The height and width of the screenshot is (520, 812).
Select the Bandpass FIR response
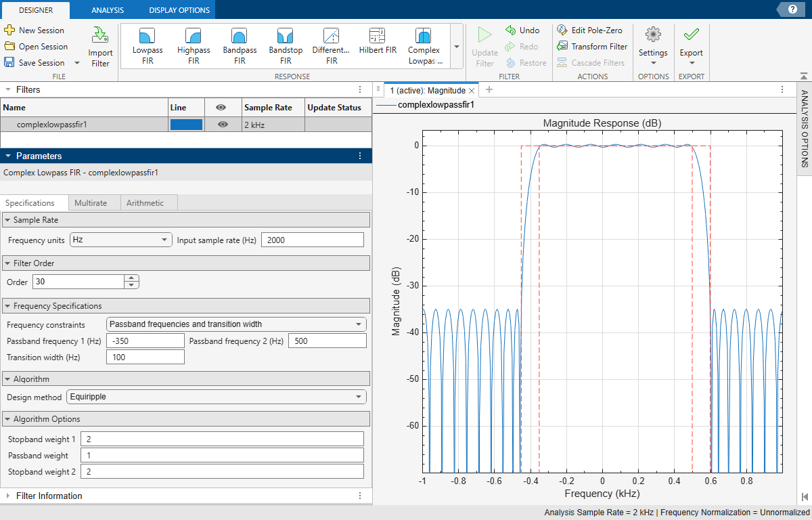click(x=240, y=46)
